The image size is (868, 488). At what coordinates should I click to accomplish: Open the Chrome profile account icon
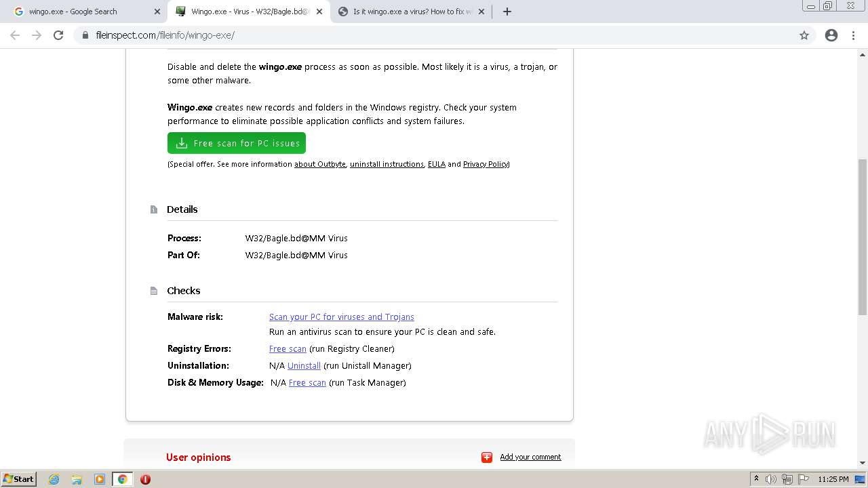831,35
